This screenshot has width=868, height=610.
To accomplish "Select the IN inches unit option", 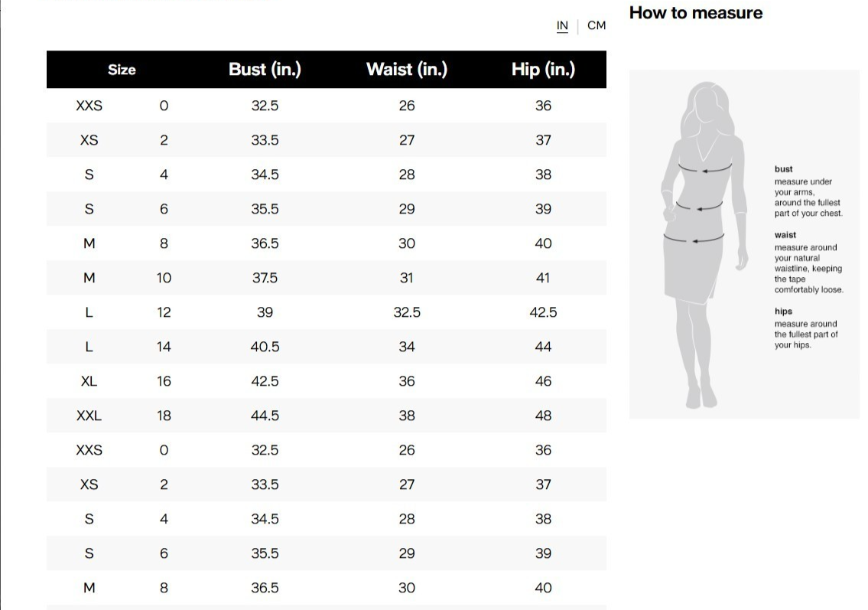I will coord(562,25).
